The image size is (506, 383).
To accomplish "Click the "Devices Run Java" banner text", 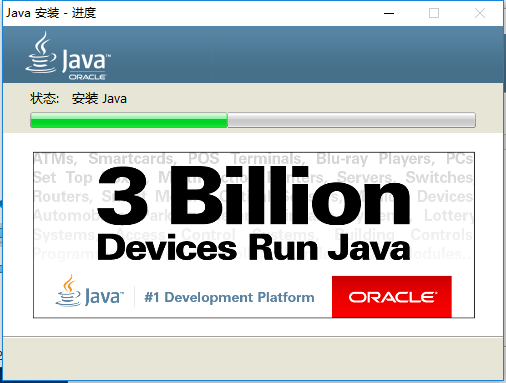I will pos(253,248).
